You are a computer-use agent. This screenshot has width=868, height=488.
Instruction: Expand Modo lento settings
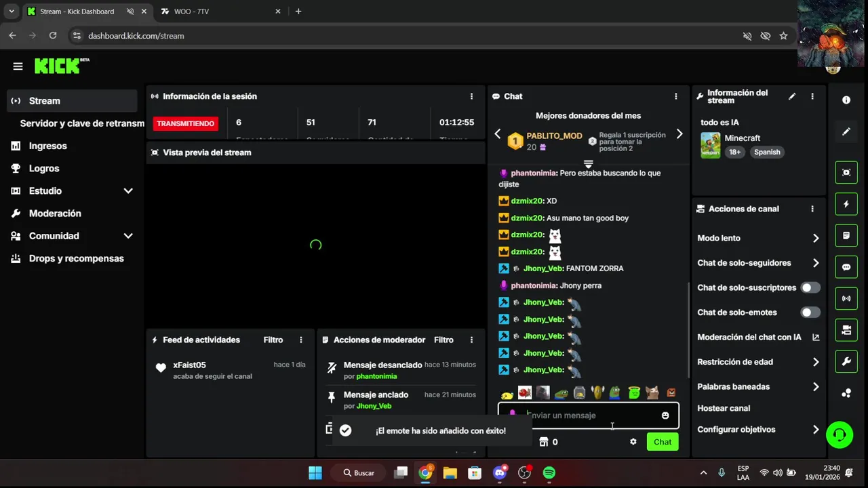click(816, 238)
